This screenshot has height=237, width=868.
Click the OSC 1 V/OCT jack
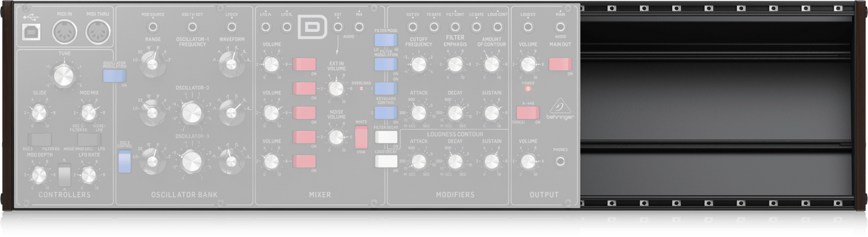point(192,27)
